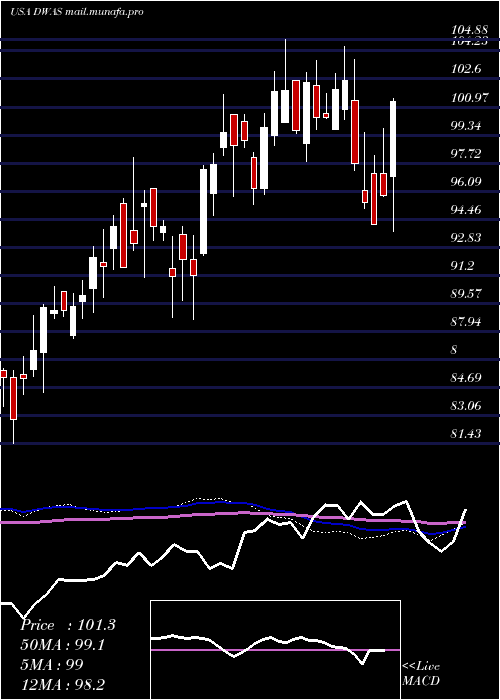Click the Live MACD inset chart

275,650
